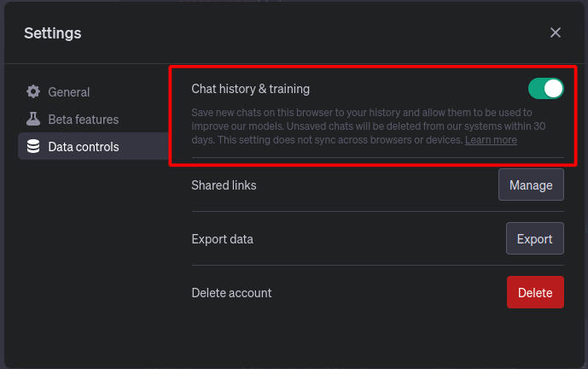Select the Data controls tab label
Image resolution: width=588 pixels, height=369 pixels.
tap(84, 147)
